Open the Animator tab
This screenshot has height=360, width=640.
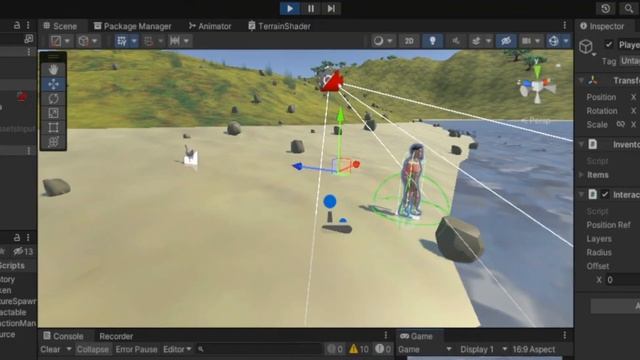pos(210,26)
